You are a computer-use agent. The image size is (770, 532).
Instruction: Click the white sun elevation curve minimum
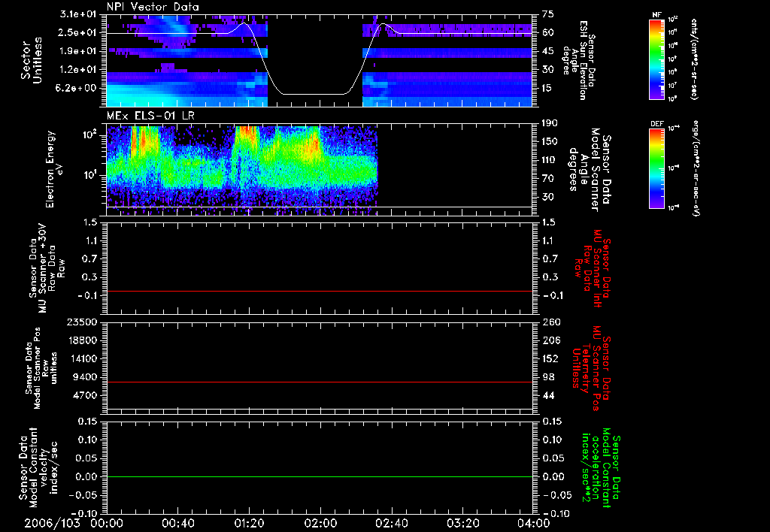tap(315, 94)
